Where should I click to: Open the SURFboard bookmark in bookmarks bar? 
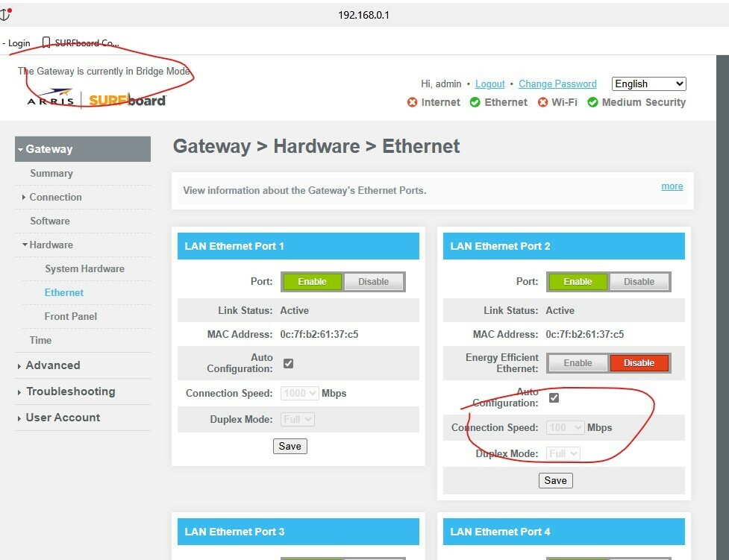coord(81,43)
